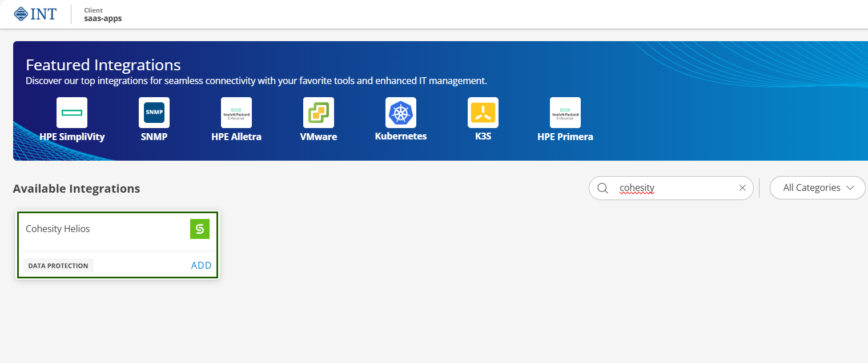Click the VMware label text
This screenshot has height=363, width=868.
319,137
